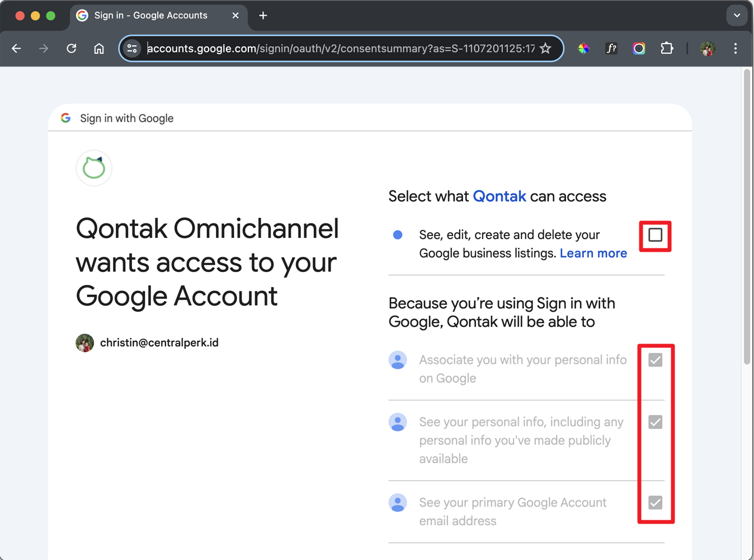Open the Extensions puzzle piece icon
Screen dimensions: 754x560
click(x=667, y=49)
